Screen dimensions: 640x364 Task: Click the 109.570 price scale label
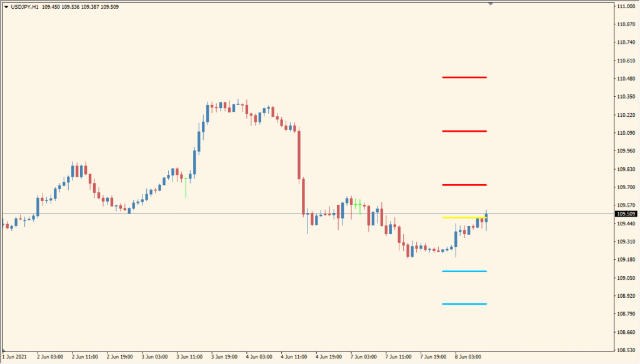point(626,205)
